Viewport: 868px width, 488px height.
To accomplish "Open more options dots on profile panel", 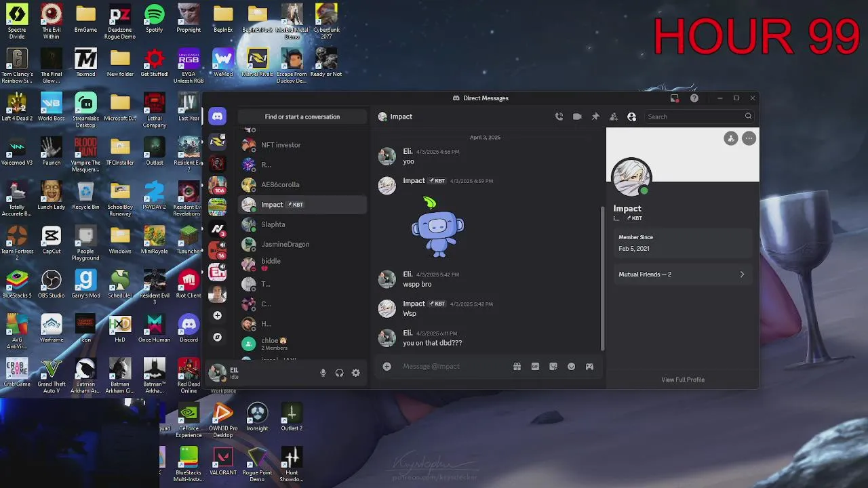I will pyautogui.click(x=749, y=138).
